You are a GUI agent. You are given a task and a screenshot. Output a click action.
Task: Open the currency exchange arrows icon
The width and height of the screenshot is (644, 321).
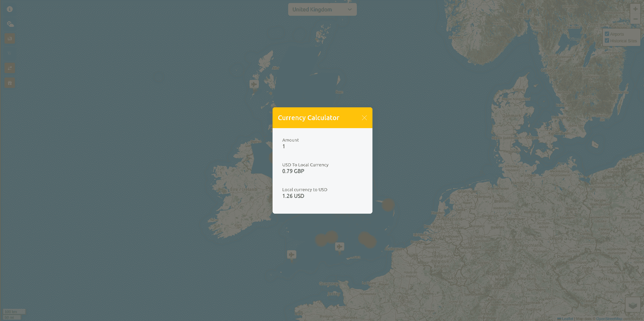click(10, 68)
